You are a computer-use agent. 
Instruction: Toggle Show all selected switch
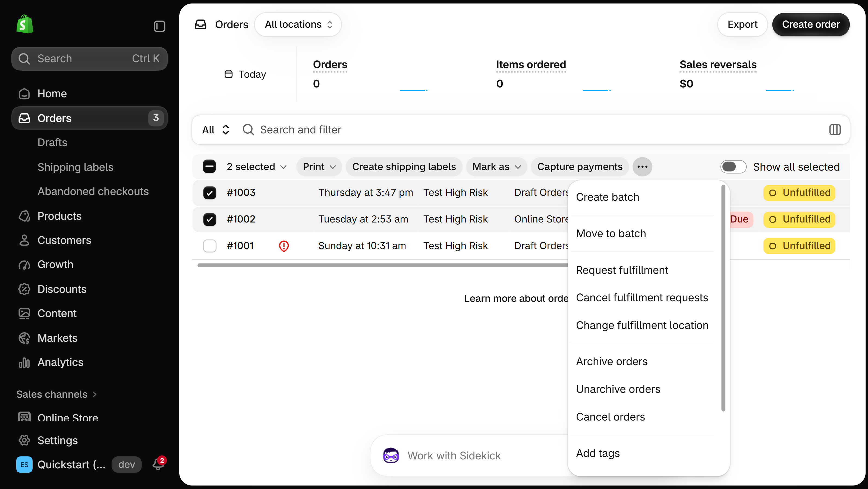point(733,167)
